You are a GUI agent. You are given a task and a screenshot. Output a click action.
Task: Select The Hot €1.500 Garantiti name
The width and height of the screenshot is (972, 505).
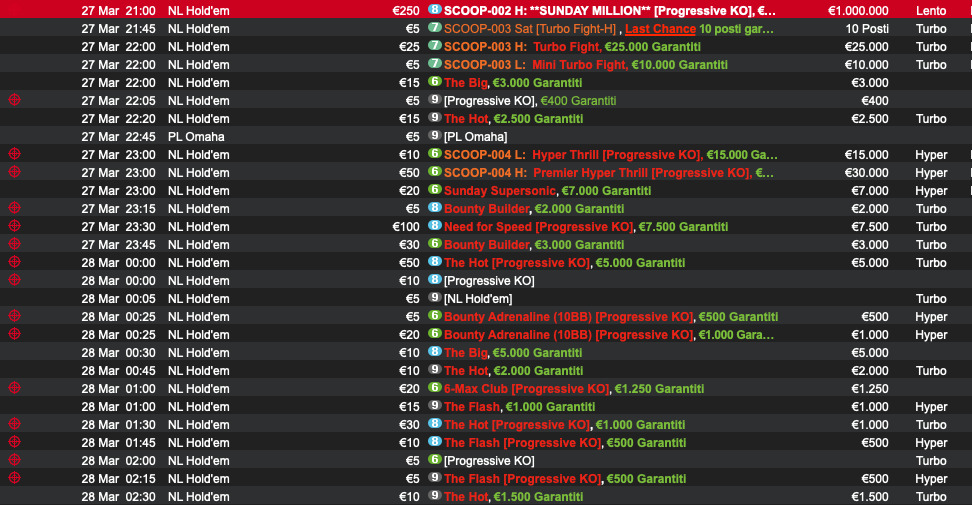(513, 497)
